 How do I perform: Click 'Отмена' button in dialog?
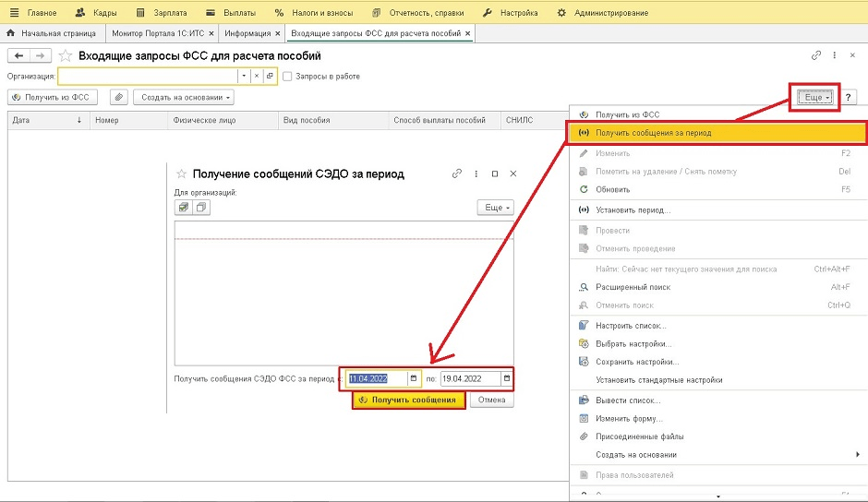491,400
